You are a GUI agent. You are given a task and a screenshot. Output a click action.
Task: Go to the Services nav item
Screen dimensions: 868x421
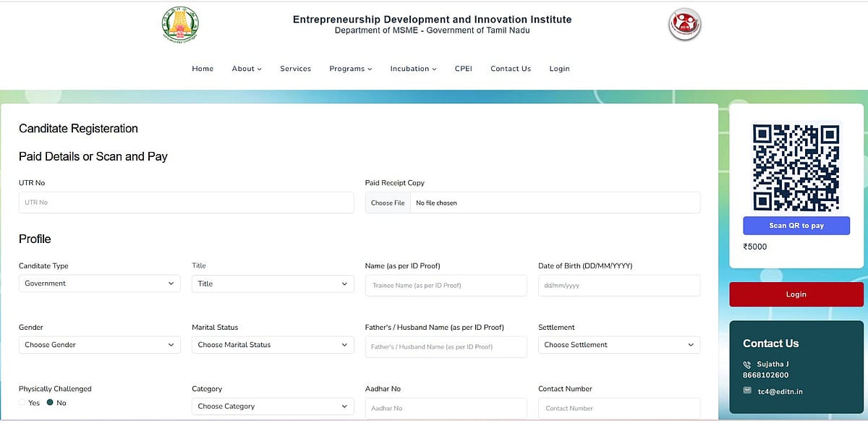pyautogui.click(x=295, y=69)
